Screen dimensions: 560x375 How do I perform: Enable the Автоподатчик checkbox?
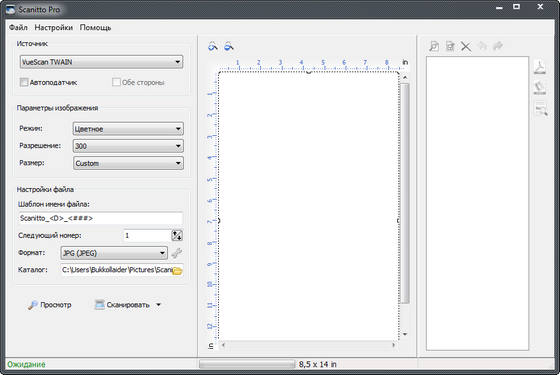[x=24, y=82]
